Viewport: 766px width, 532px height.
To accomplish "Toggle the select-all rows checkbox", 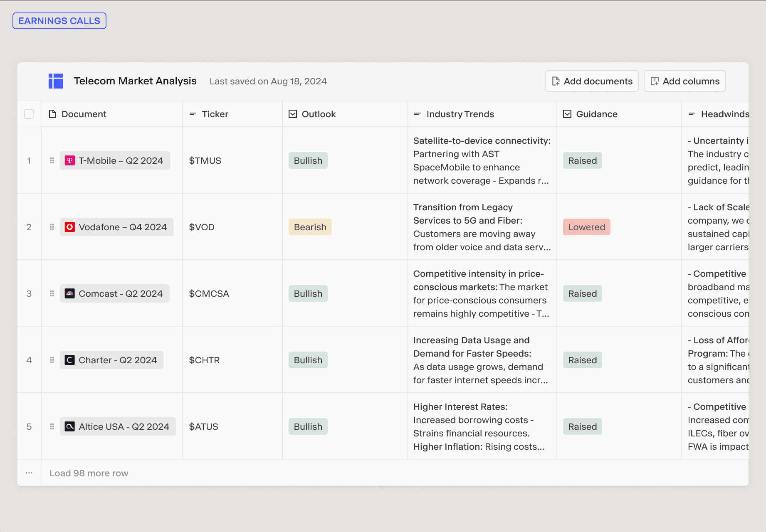I will click(x=29, y=114).
